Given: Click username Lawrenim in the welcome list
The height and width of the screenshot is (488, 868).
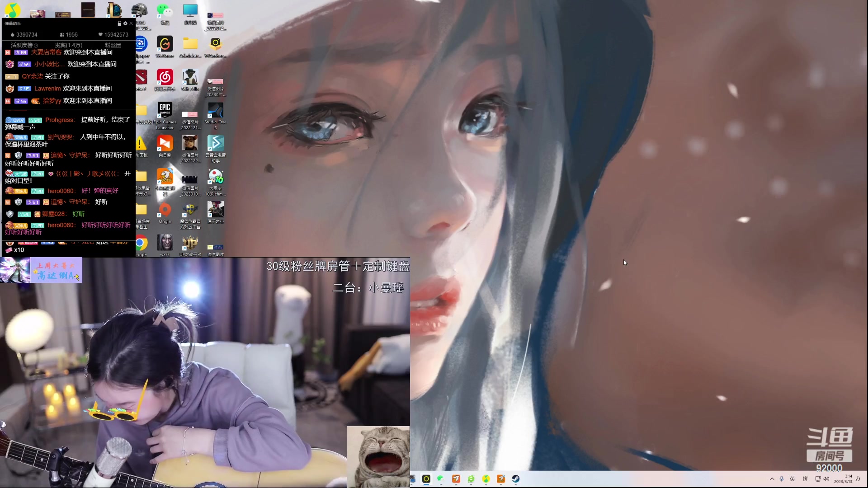Looking at the screenshot, I should tap(47, 89).
